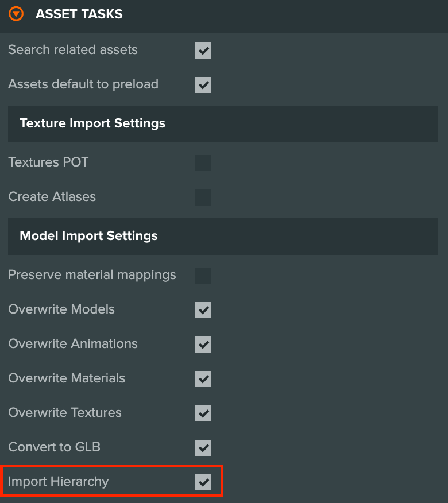448x503 pixels.
Task: Toggle the Overwrite Models checkbox
Action: coord(203,310)
